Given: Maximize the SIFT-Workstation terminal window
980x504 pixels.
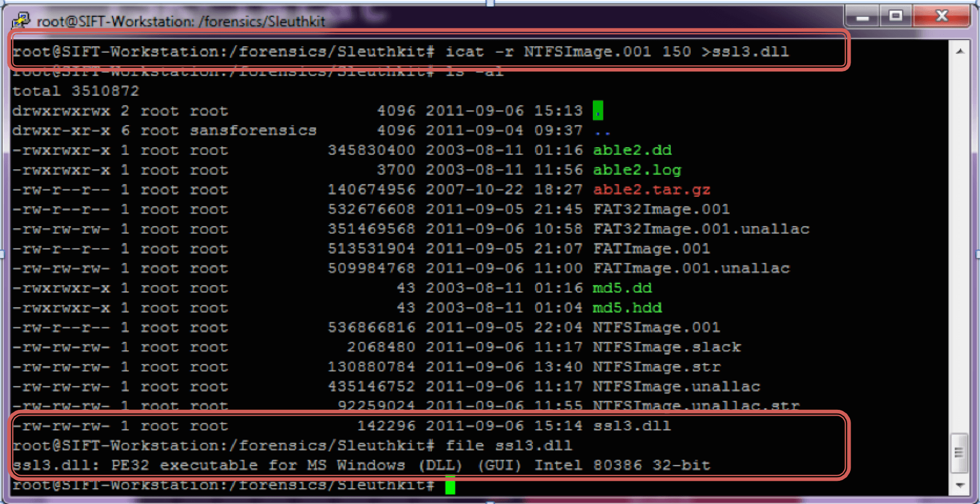Looking at the screenshot, I should (x=895, y=16).
